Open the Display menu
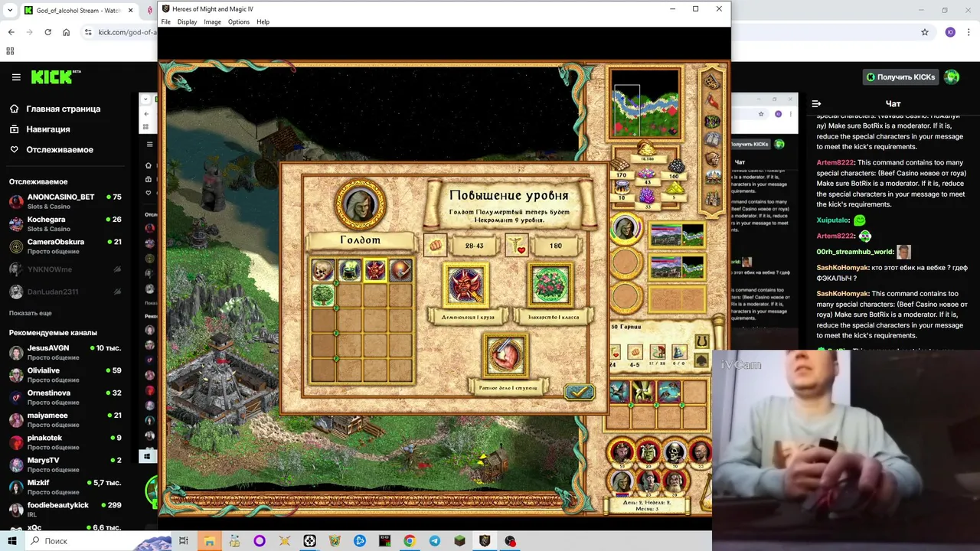This screenshot has width=980, height=551. pos(187,21)
